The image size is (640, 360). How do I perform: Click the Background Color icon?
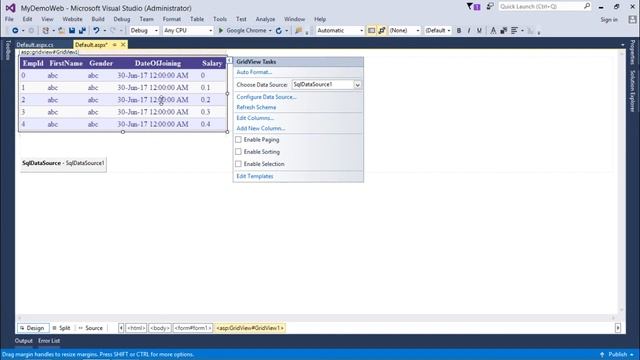504,31
